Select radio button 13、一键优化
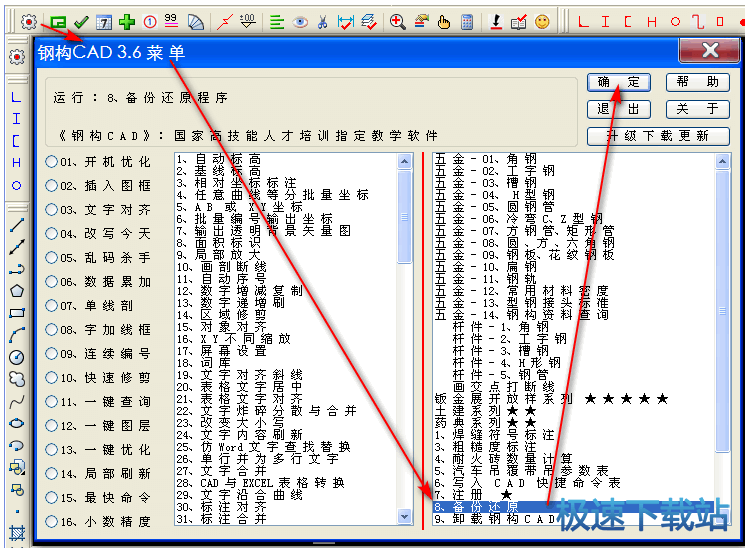Image resolution: width=750 pixels, height=552 pixels. point(51,450)
